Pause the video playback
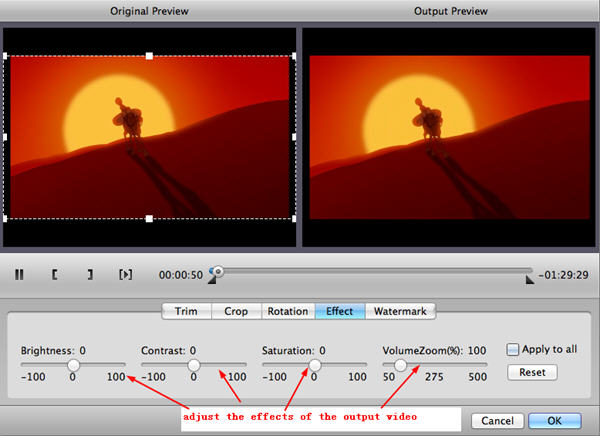The image size is (600, 436). tap(19, 274)
